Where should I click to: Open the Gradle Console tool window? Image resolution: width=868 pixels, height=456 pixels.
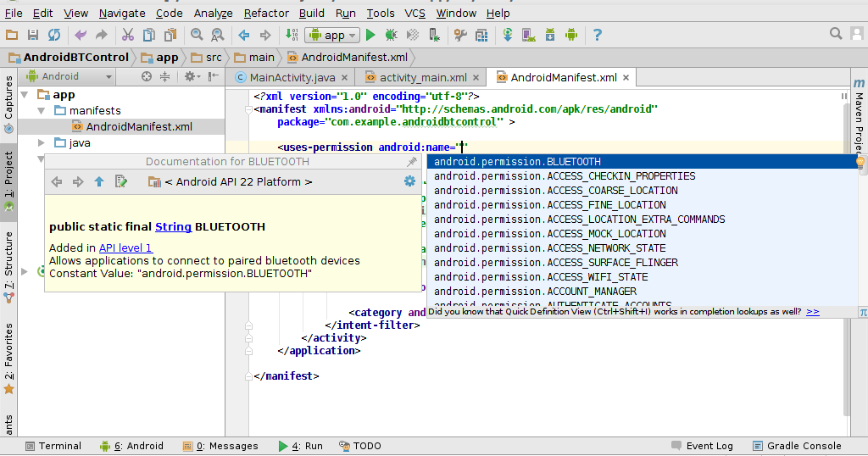pos(797,446)
